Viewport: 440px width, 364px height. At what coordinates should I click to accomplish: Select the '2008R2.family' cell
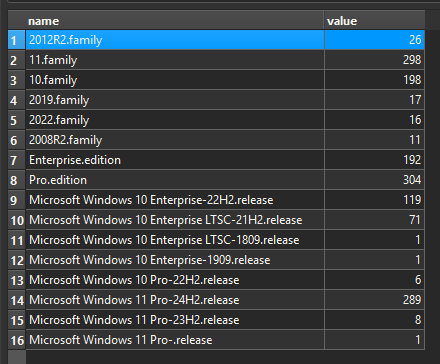pyautogui.click(x=175, y=140)
